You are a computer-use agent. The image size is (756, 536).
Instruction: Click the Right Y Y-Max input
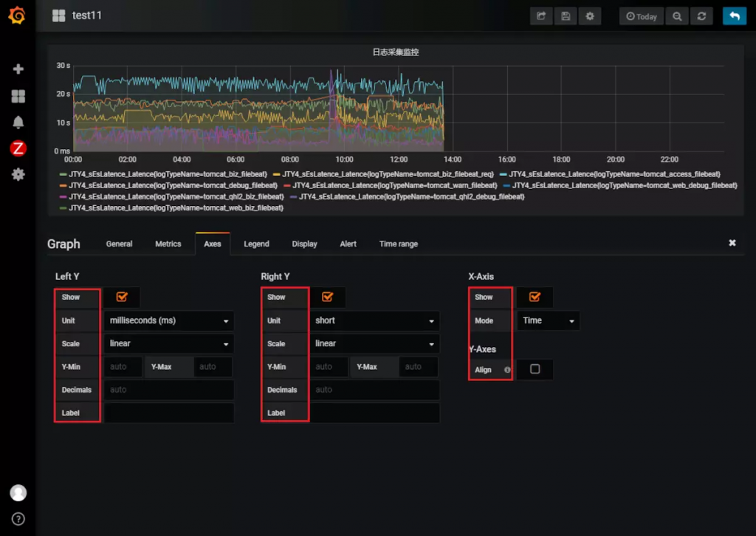coord(419,367)
